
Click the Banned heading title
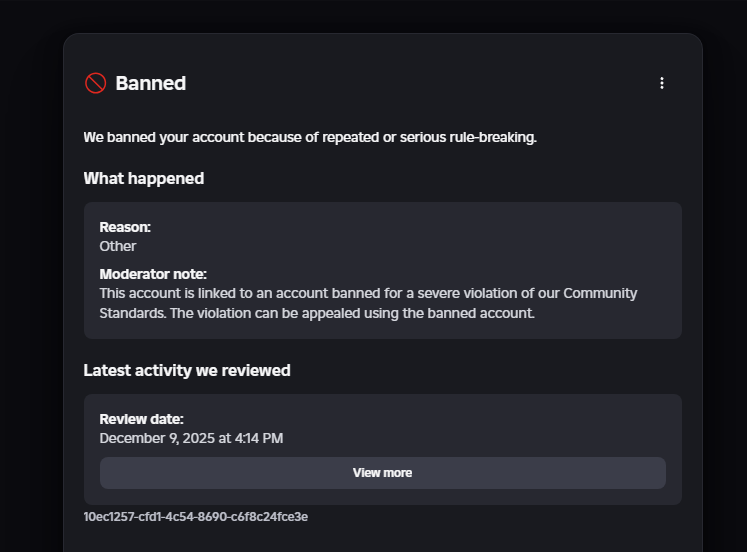[150, 83]
